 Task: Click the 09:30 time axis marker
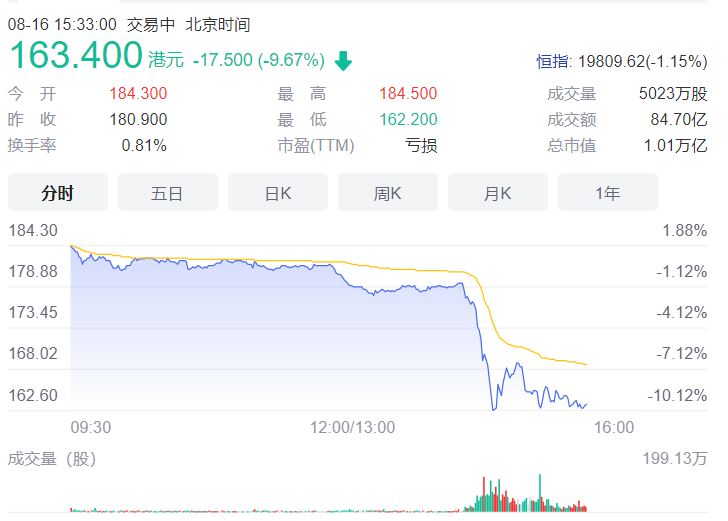click(90, 427)
